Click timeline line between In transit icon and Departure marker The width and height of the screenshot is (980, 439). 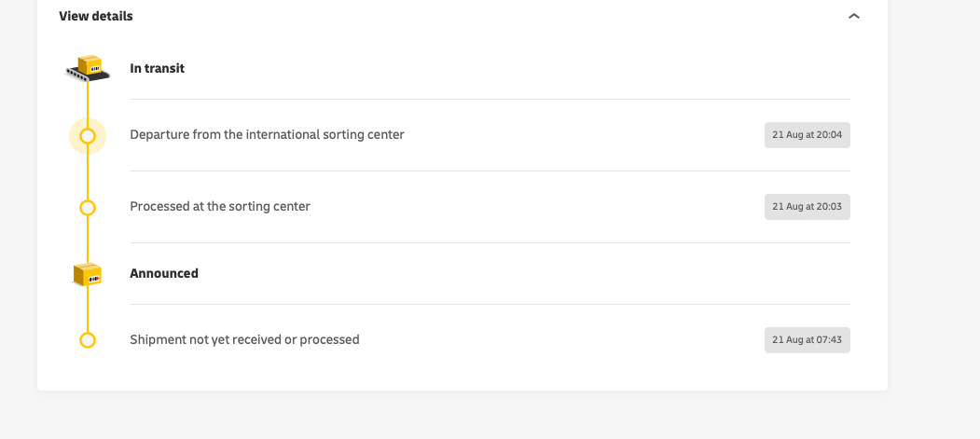tap(88, 103)
